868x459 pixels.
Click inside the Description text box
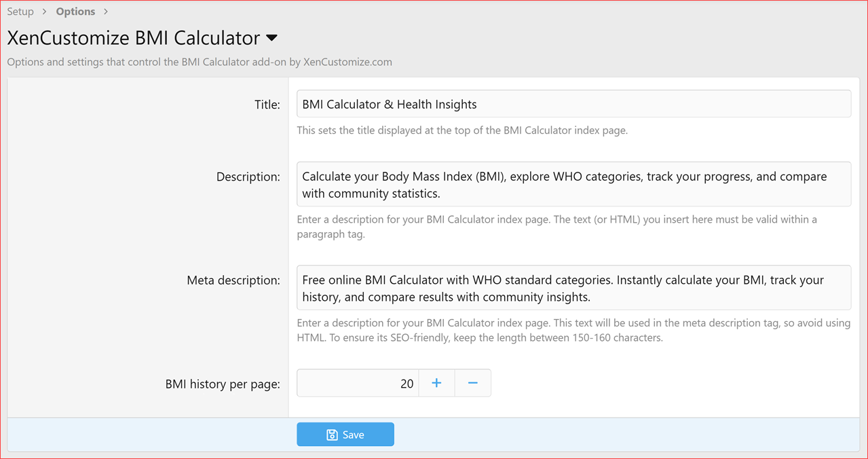(573, 184)
